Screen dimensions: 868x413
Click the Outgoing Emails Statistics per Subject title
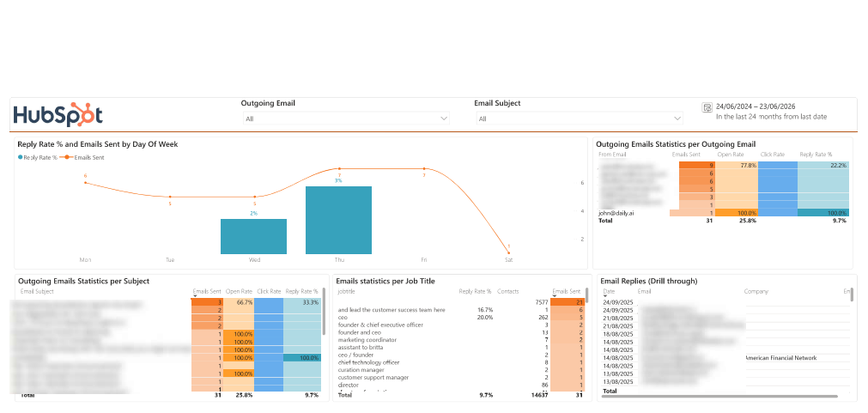[x=83, y=281]
